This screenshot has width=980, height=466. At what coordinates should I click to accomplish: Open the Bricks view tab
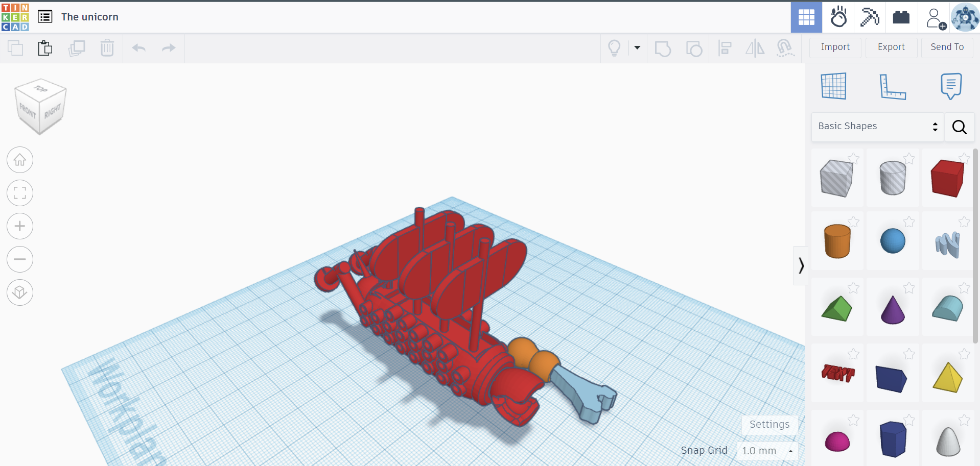(901, 17)
